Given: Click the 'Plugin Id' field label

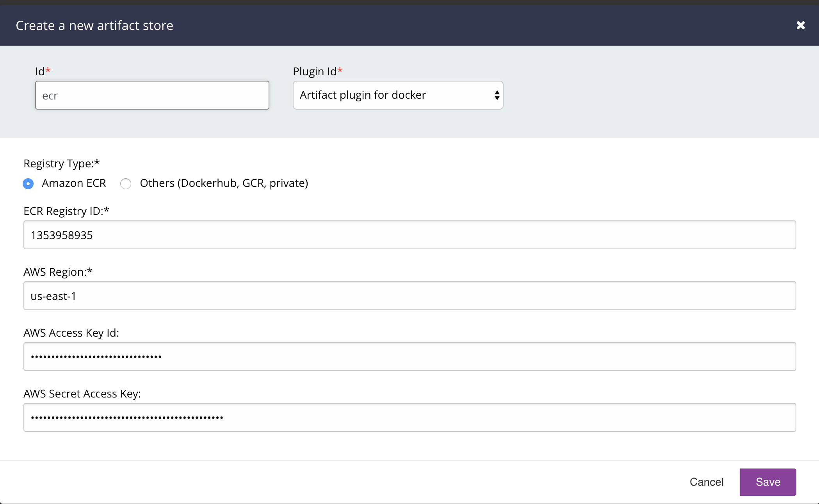Looking at the screenshot, I should (315, 71).
